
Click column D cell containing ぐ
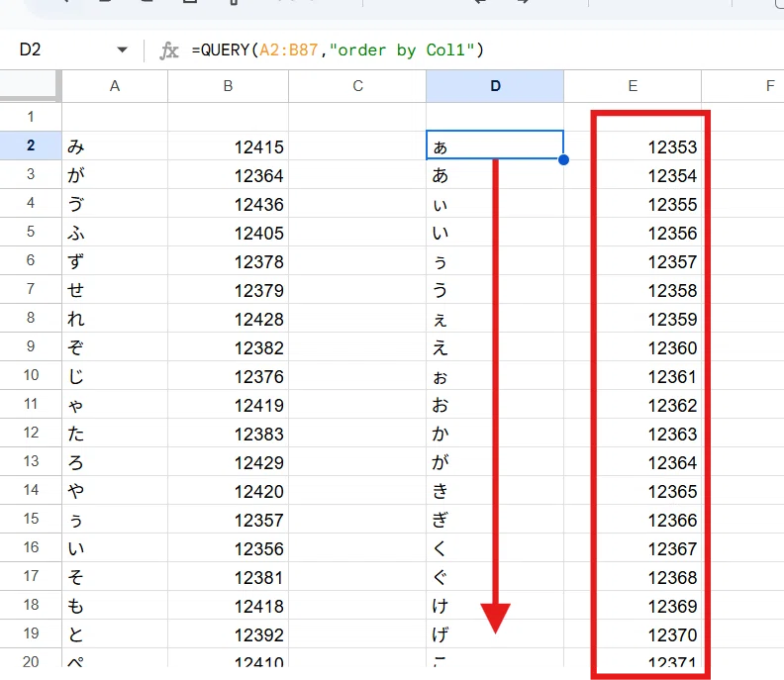(x=495, y=576)
